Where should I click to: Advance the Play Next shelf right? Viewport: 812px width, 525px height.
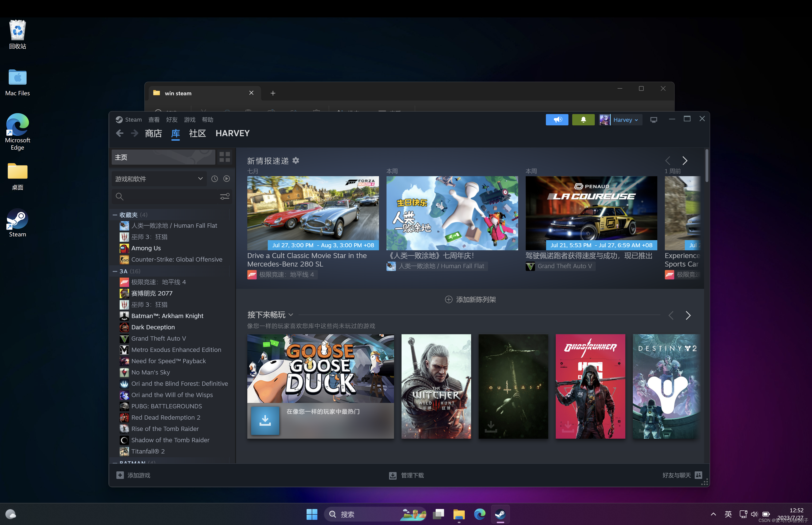click(688, 315)
